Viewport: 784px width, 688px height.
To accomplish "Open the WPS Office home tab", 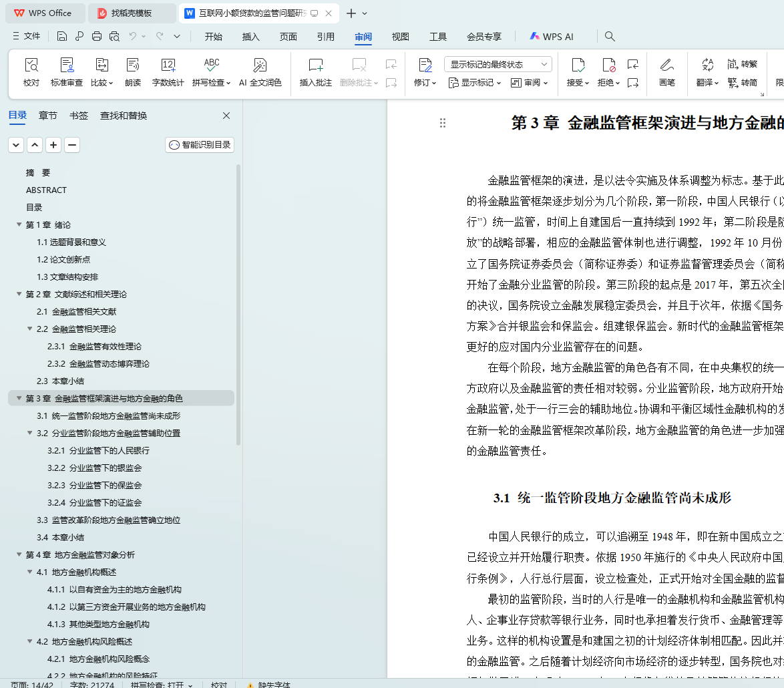I will 45,13.
